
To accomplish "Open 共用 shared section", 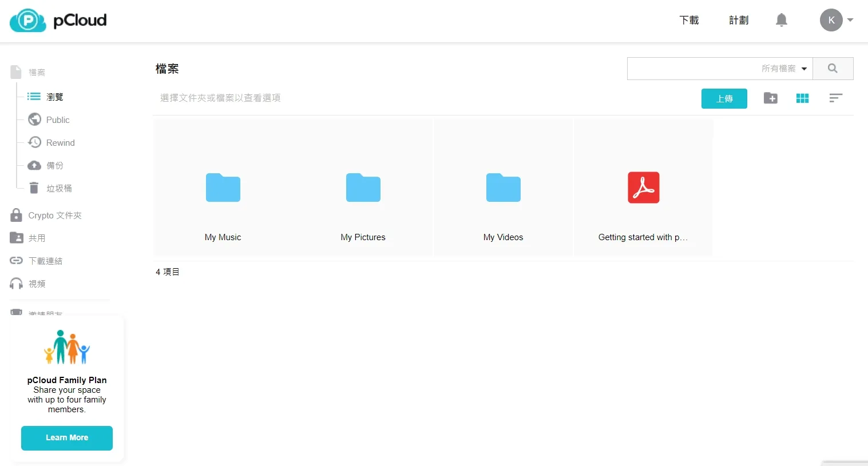I will pos(28,238).
